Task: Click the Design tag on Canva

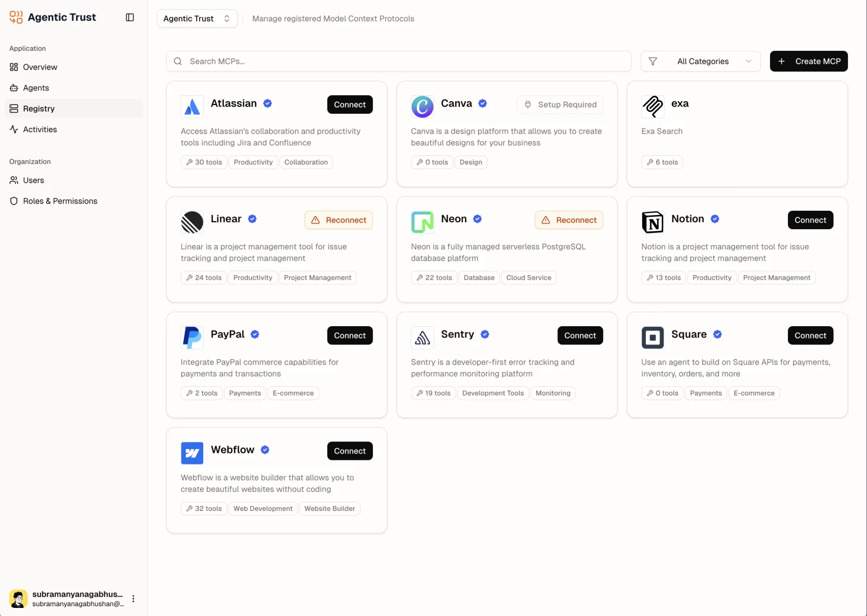Action: point(471,162)
